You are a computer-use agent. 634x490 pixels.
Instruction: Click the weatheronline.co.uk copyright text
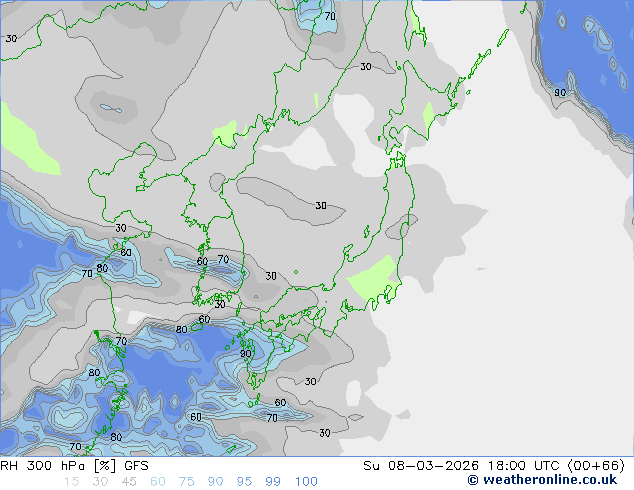[542, 480]
